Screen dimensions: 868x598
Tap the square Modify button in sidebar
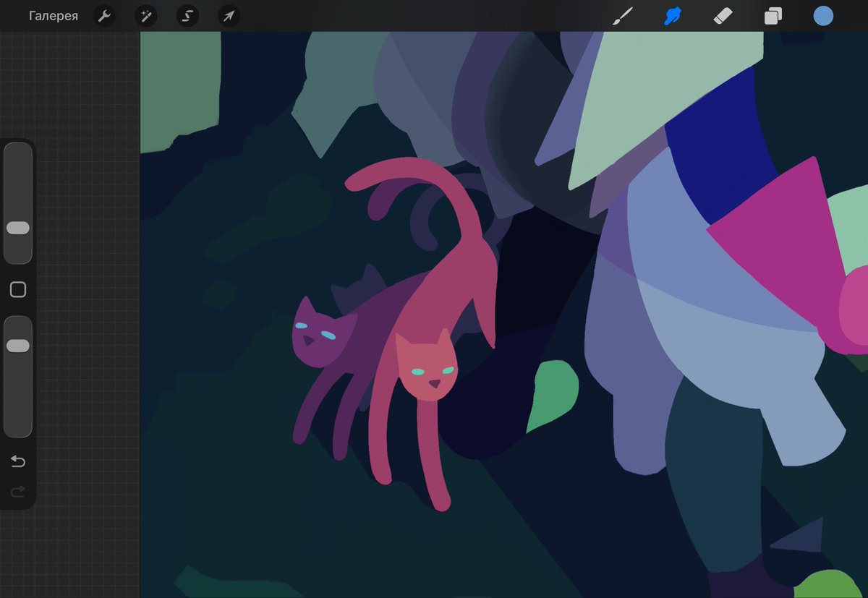coord(18,290)
